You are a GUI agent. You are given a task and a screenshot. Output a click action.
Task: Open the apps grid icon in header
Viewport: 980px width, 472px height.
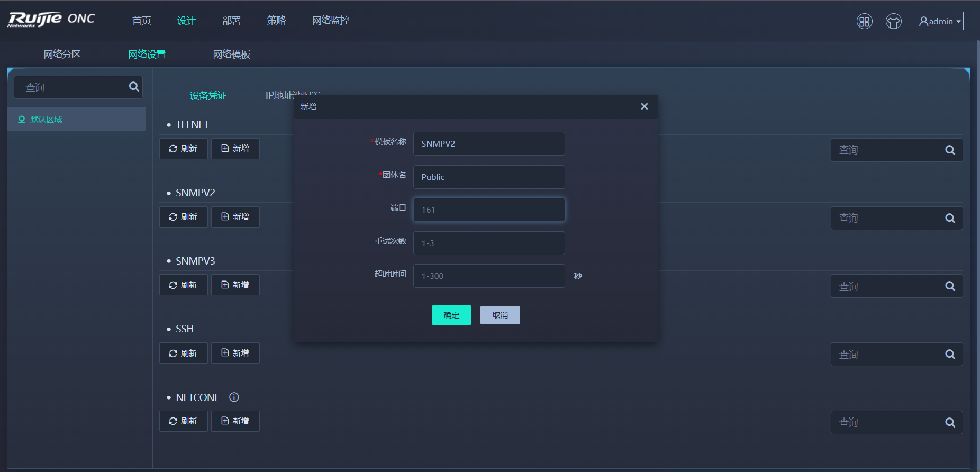pyautogui.click(x=864, y=21)
